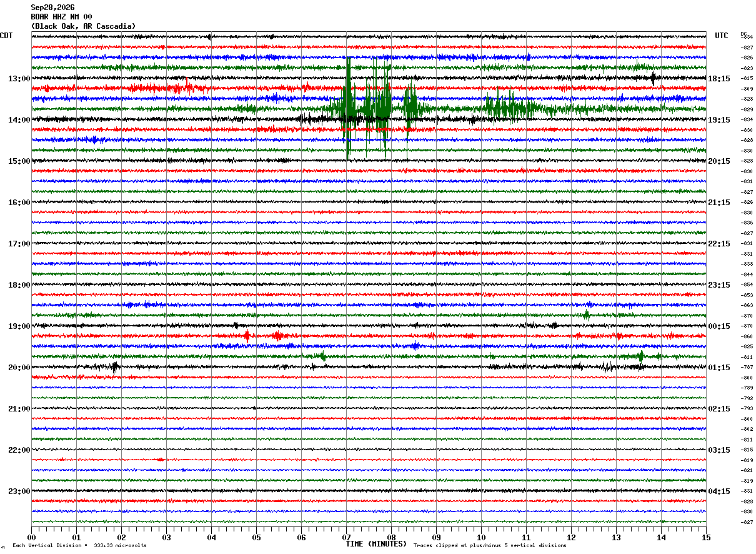Screen dimensions: 756x554
Task: Select the 19:15 UTC time label
Action: point(719,120)
